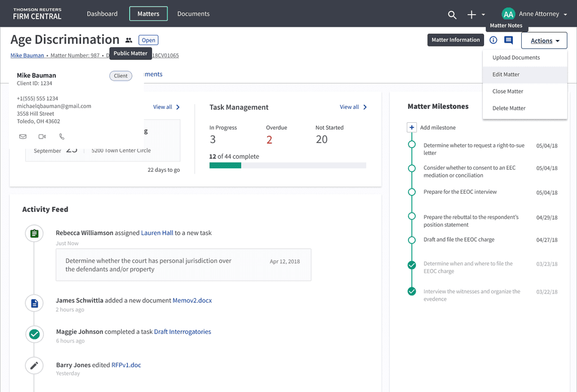Switch to Documents in top navigation
This screenshot has width=577, height=392.
coord(193,14)
